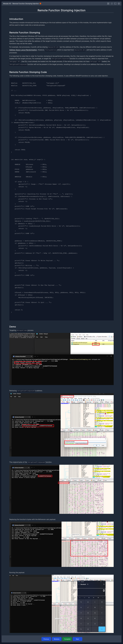Click the code block with WritePayload function
Screen dimensions: 123x644
click(61, 199)
